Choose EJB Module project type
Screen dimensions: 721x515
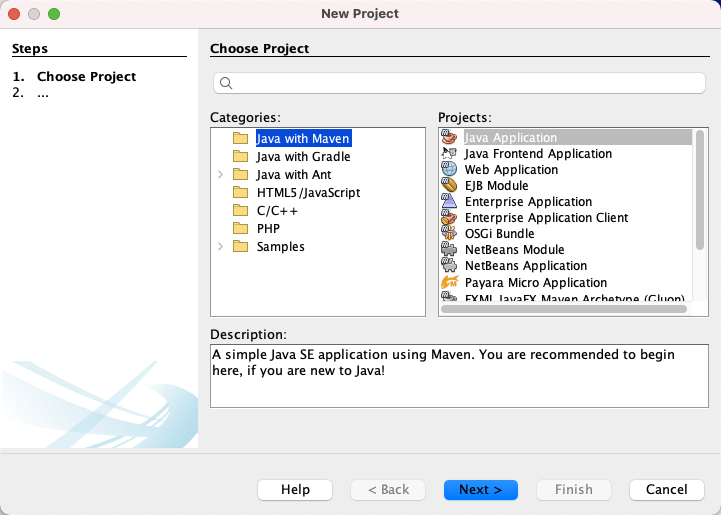pyautogui.click(x=497, y=186)
